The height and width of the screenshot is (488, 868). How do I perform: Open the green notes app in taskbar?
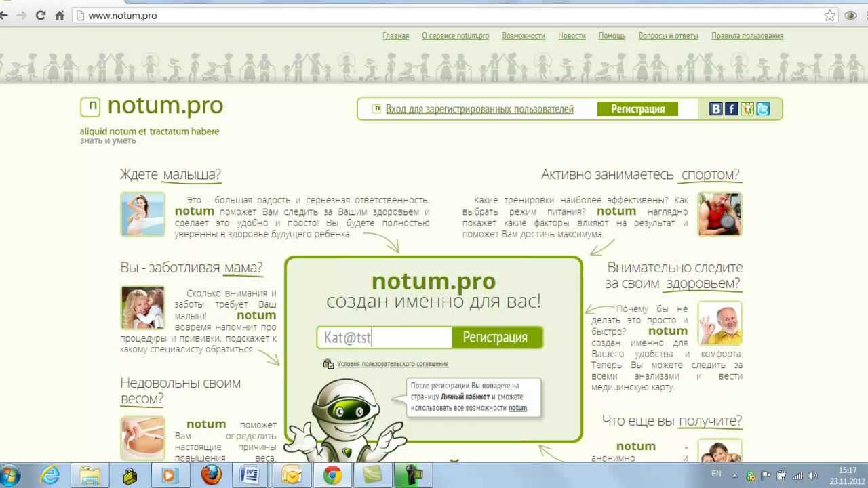(x=373, y=476)
